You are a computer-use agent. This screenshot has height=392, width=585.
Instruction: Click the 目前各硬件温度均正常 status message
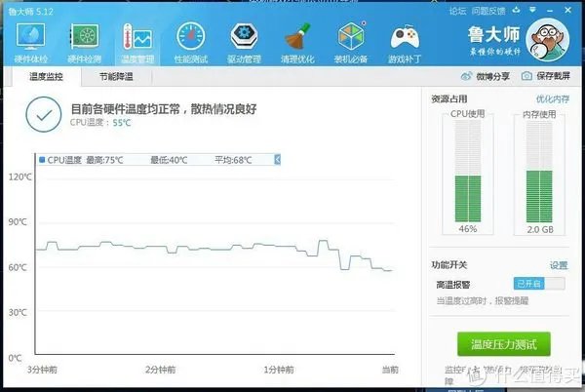[164, 109]
